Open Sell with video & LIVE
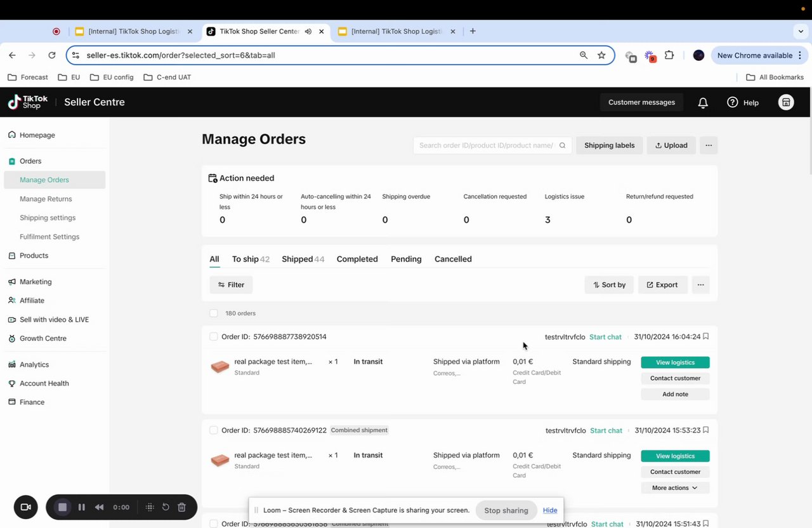The height and width of the screenshot is (528, 812). [55, 320]
